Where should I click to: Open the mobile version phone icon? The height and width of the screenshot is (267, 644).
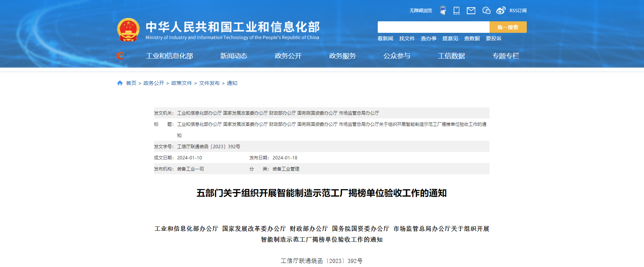click(456, 10)
